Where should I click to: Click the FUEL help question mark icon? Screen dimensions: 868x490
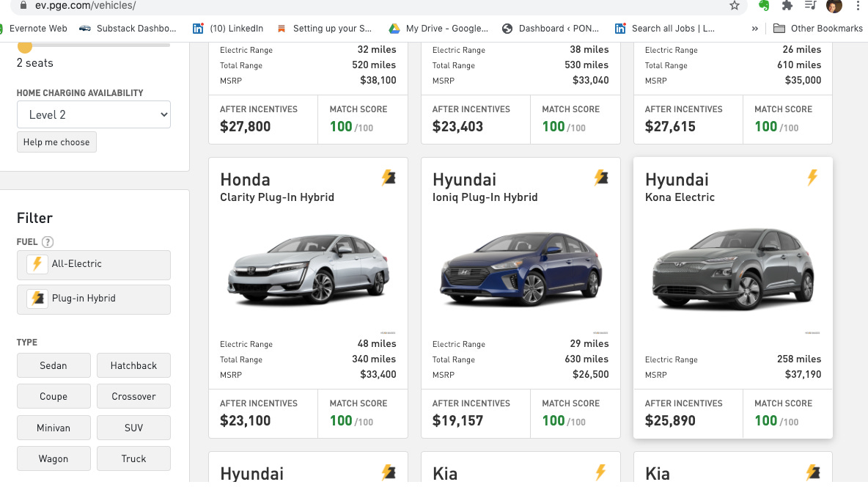click(48, 242)
